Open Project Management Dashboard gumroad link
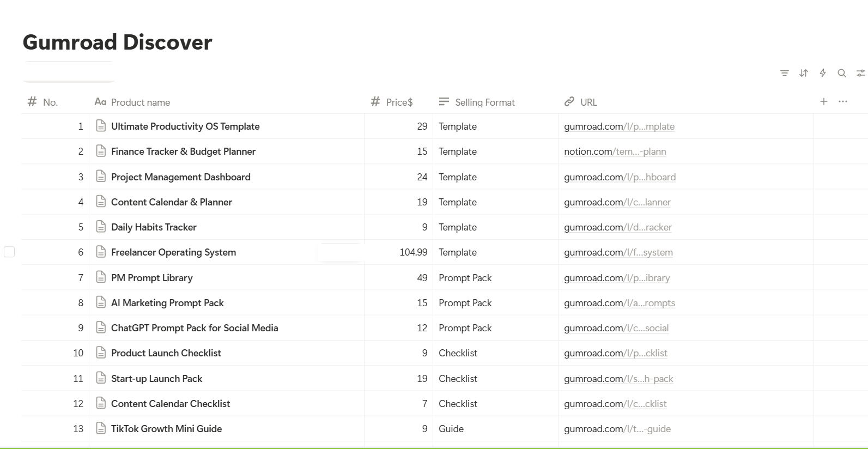Viewport: 868px width, 449px height. point(620,177)
